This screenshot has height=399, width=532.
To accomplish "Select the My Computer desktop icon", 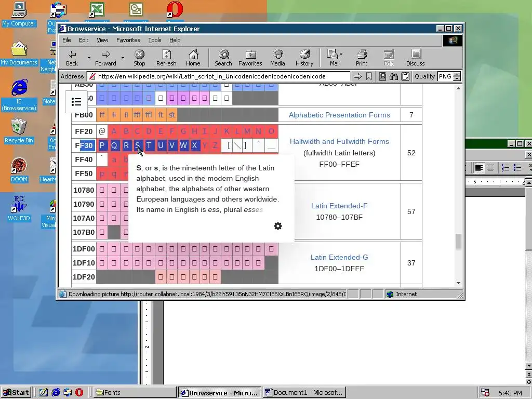I will 19,15.
